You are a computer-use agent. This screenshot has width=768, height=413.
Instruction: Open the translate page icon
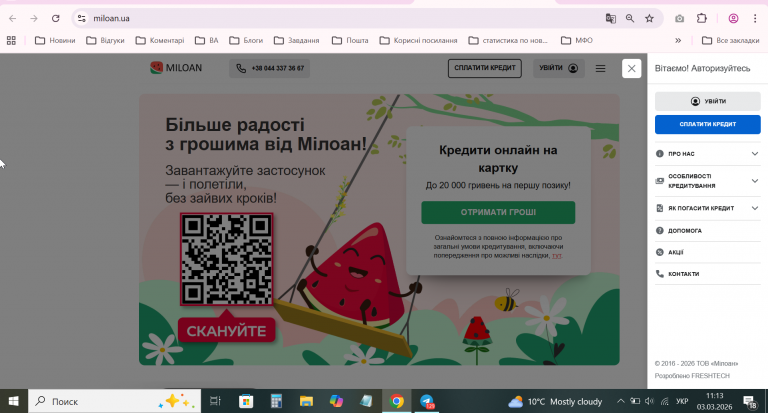click(x=610, y=19)
